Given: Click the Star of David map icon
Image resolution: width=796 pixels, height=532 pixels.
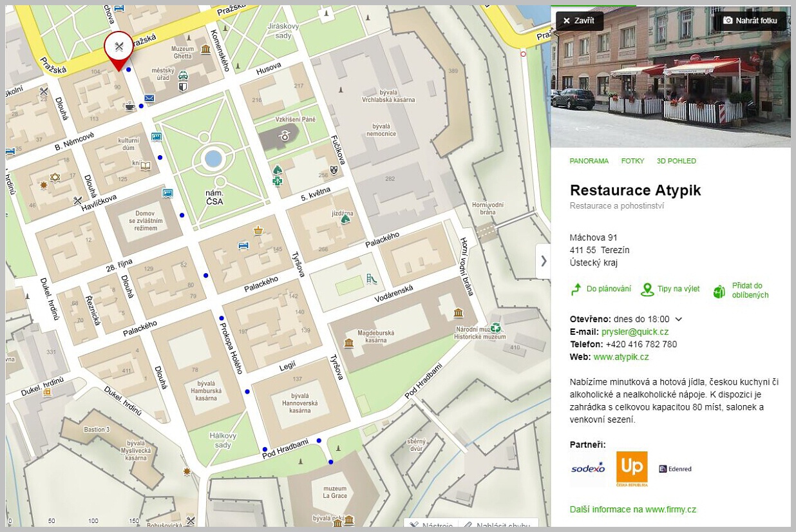Looking at the screenshot, I should [x=55, y=177].
